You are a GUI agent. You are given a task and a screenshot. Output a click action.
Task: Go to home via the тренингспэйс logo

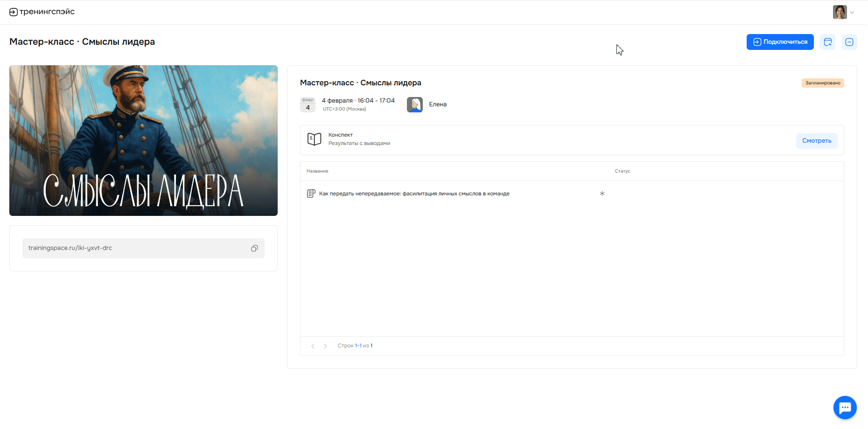coord(42,12)
